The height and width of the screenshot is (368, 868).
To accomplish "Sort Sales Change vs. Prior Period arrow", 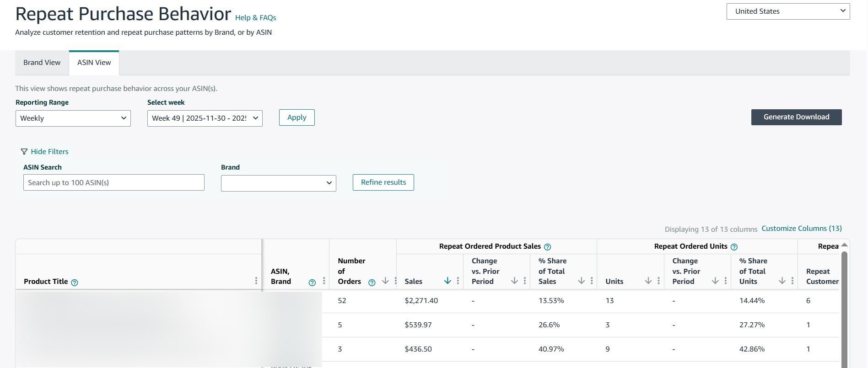I will click(x=514, y=281).
